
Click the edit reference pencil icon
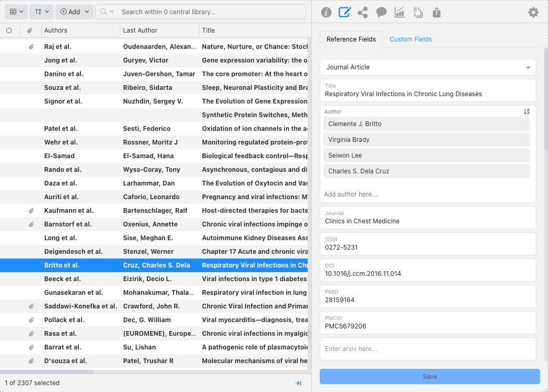344,13
